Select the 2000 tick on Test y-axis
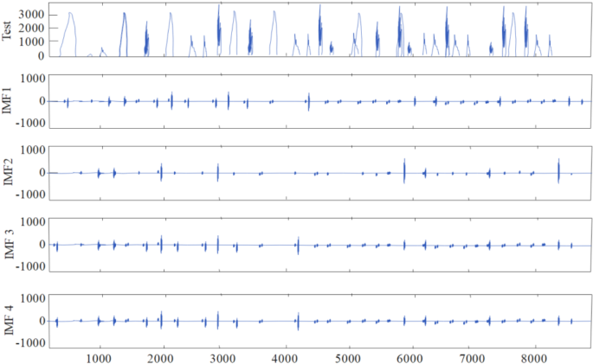Image resolution: width=593 pixels, height=364 pixels. click(31, 29)
